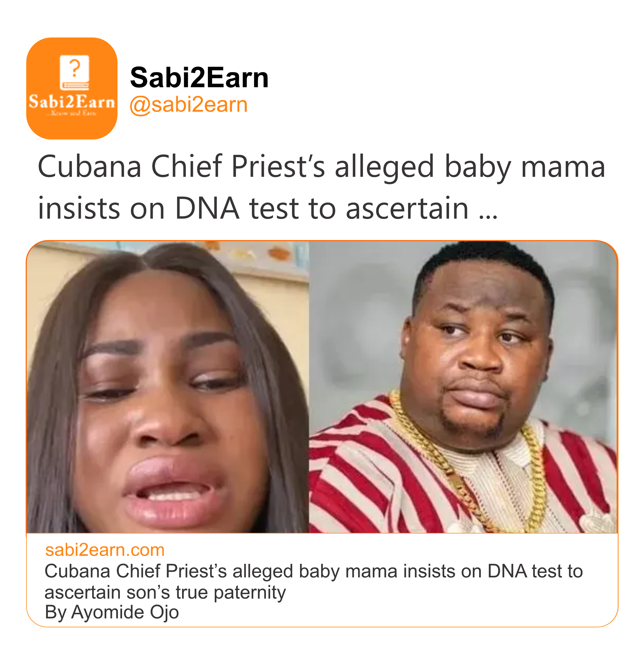
Task: Open the @sabi2earn handle
Action: (188, 105)
